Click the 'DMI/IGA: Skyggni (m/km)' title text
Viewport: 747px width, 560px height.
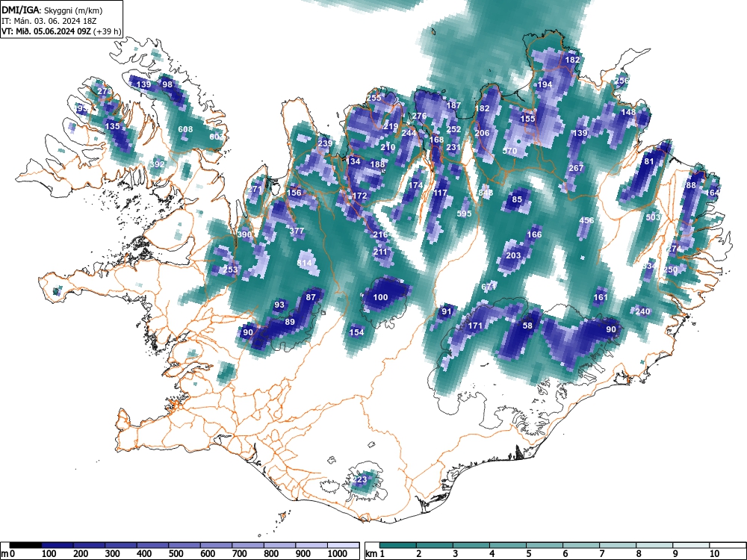52,10
